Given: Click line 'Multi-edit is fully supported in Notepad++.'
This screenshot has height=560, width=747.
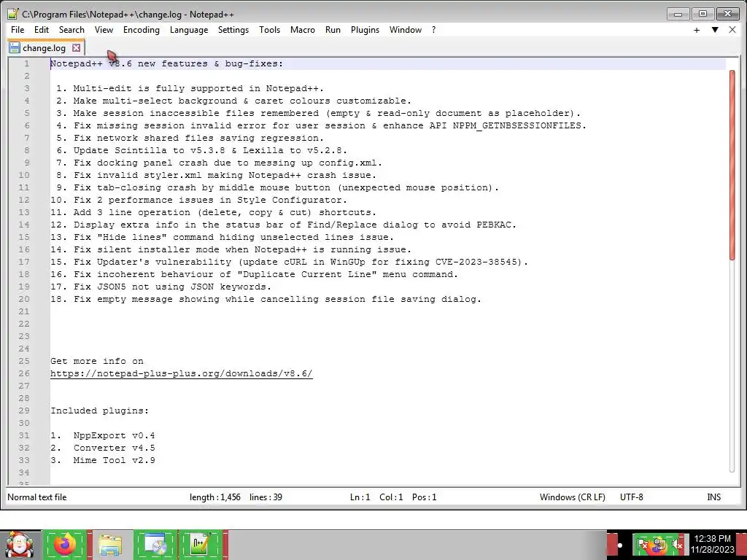Looking at the screenshot, I should (x=198, y=88).
